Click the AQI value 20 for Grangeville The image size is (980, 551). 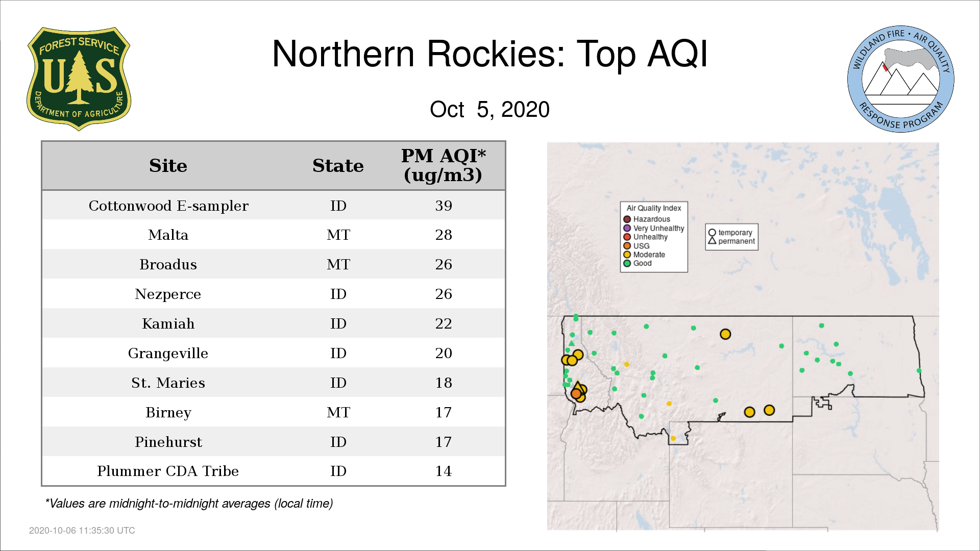444,353
